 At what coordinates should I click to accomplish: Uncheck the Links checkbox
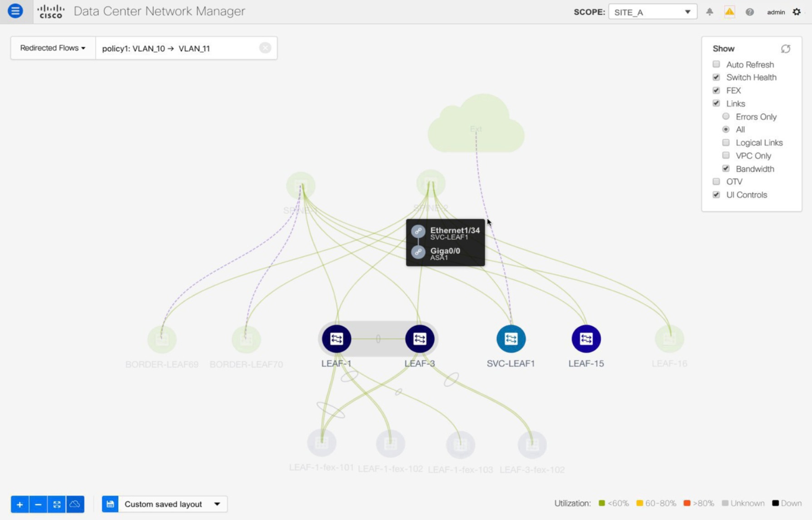tap(716, 103)
